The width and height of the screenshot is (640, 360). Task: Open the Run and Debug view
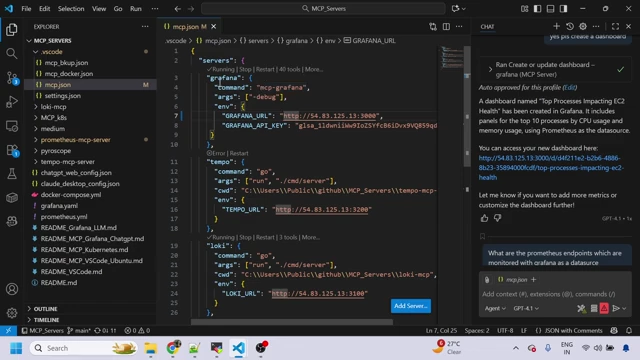pos(12,102)
